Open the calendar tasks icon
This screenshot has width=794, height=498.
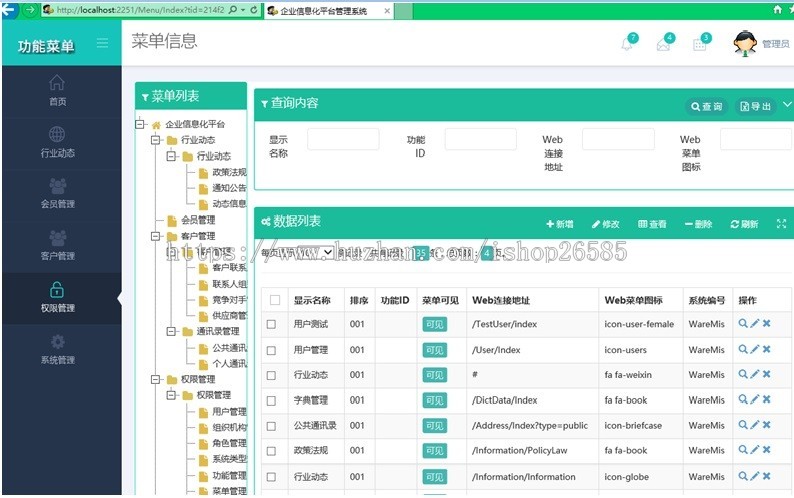[x=699, y=45]
